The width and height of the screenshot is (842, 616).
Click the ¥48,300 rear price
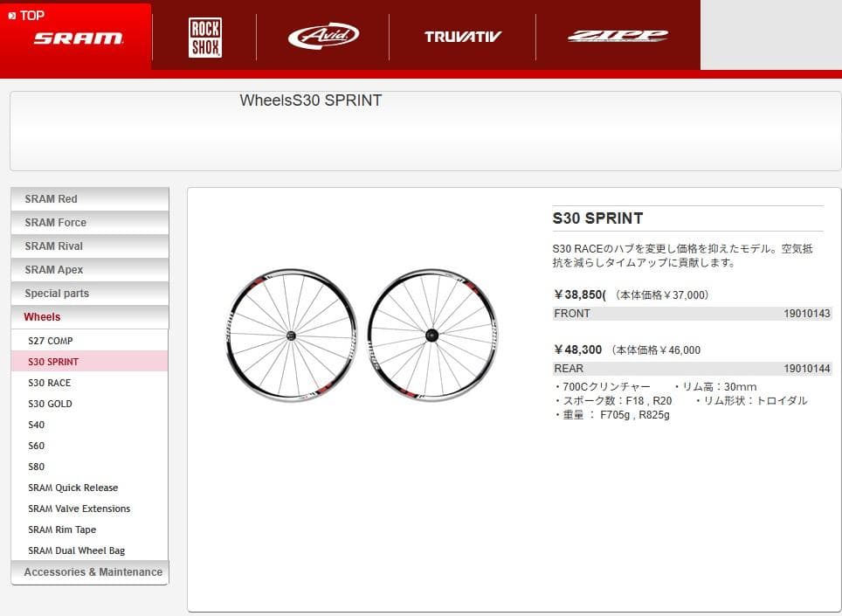click(578, 350)
